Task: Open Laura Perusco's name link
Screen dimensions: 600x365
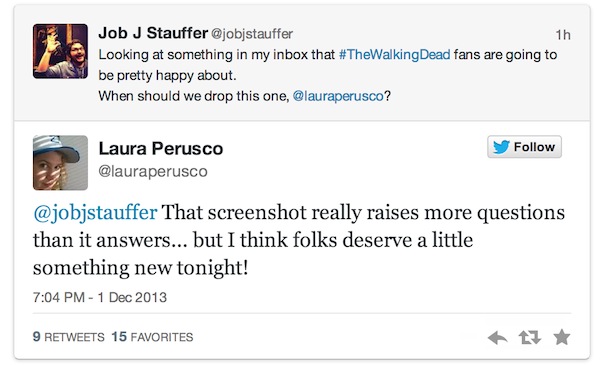Action: 161,148
